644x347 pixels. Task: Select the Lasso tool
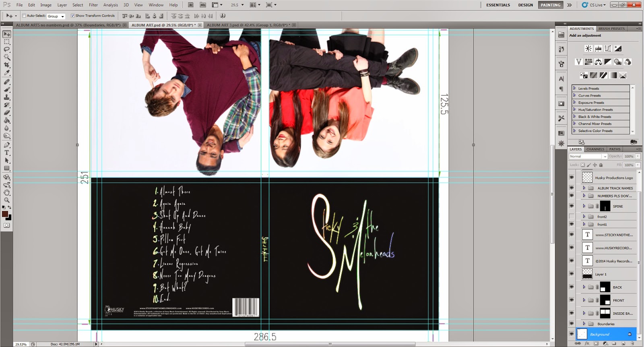pos(7,50)
